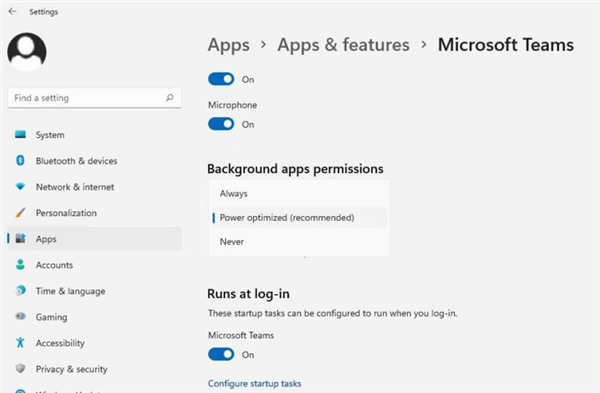Turn off the first permission toggle above Microphone
Image resolution: width=600 pixels, height=393 pixels.
(x=221, y=79)
